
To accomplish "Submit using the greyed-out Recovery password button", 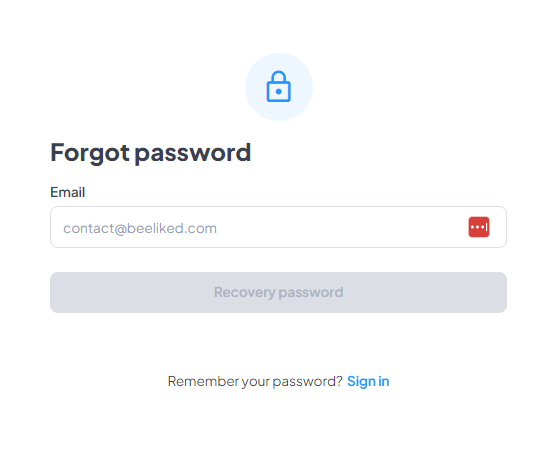I will [278, 292].
